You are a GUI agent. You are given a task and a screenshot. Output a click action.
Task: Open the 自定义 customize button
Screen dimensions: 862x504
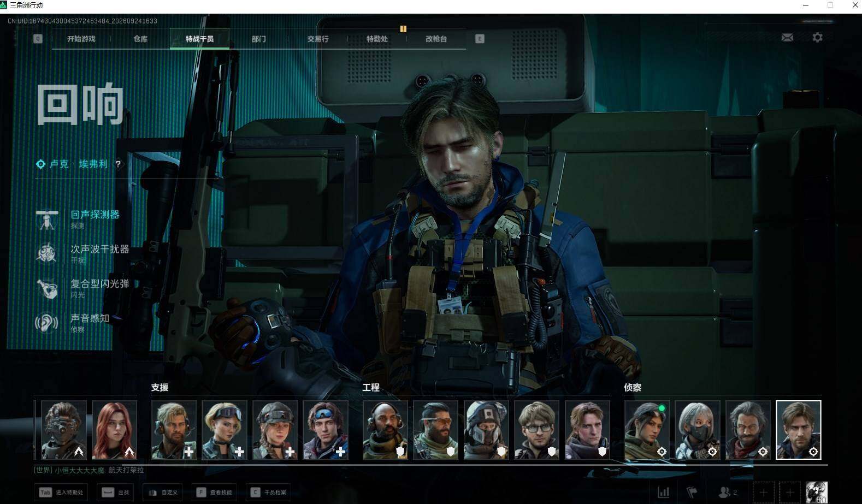163,492
